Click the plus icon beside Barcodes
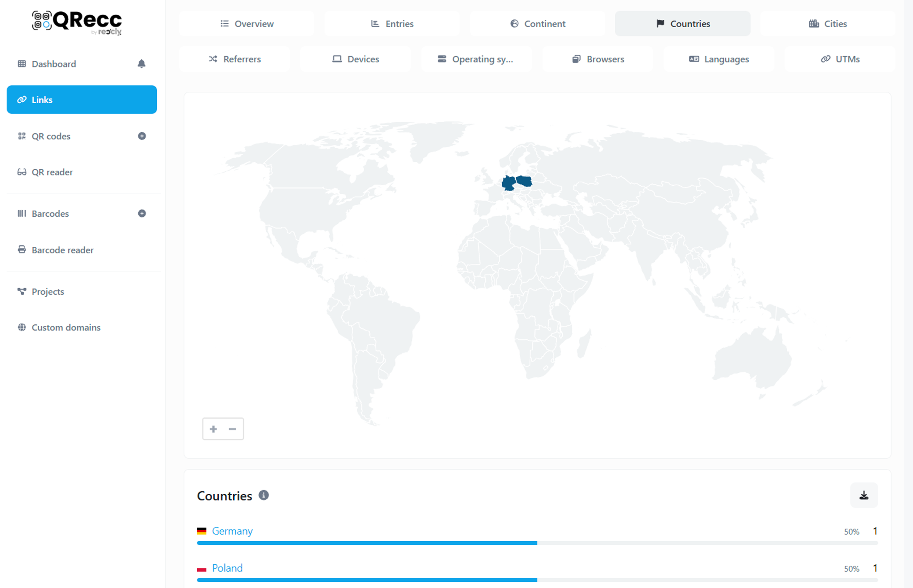Screen dimensions: 913x588 pyautogui.click(x=142, y=213)
